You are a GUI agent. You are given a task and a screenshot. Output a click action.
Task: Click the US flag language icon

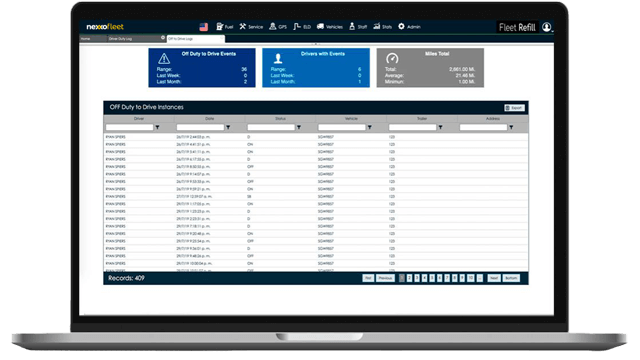tap(203, 27)
